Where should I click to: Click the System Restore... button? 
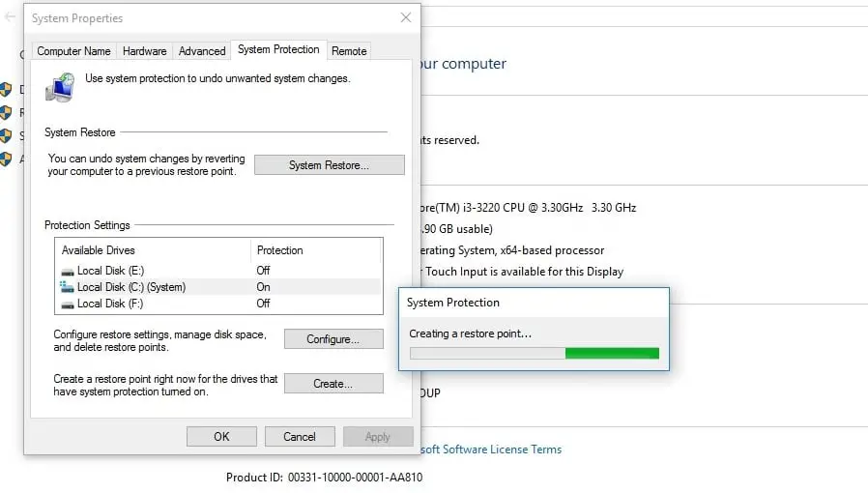click(x=330, y=165)
